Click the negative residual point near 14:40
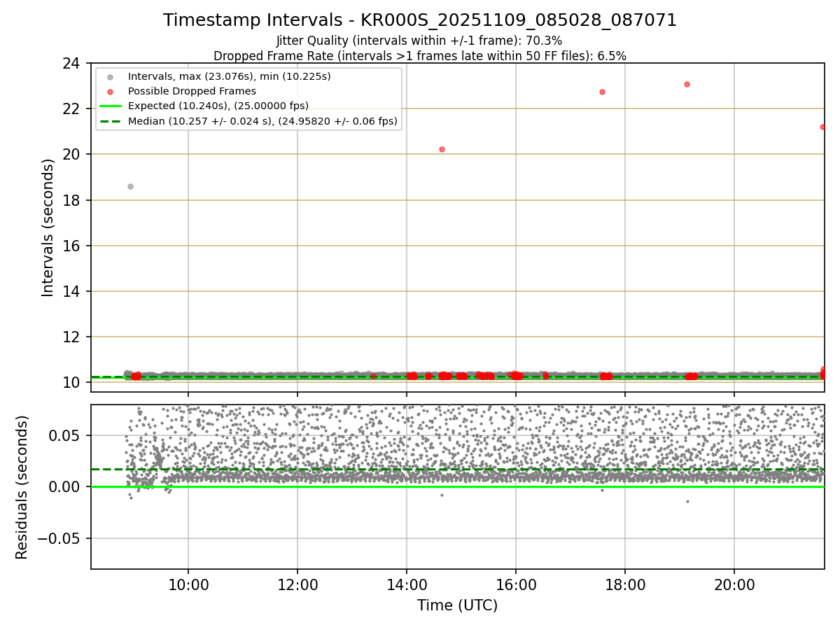This screenshot has width=840, height=630. click(x=442, y=495)
